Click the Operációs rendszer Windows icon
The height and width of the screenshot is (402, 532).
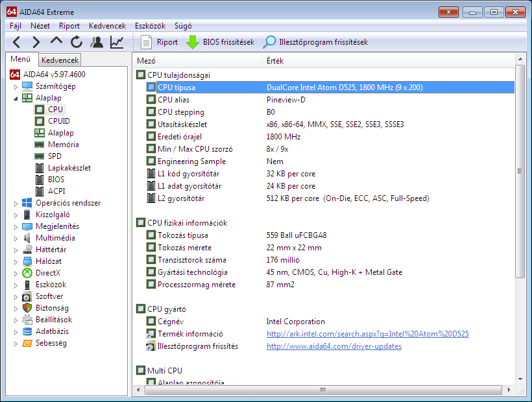point(27,203)
